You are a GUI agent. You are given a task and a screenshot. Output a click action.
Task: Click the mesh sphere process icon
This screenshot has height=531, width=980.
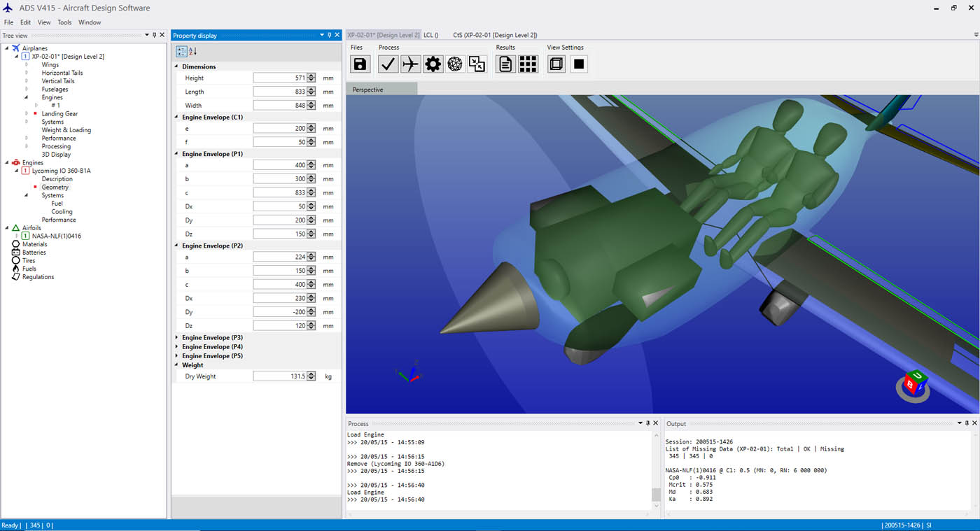[x=455, y=64]
